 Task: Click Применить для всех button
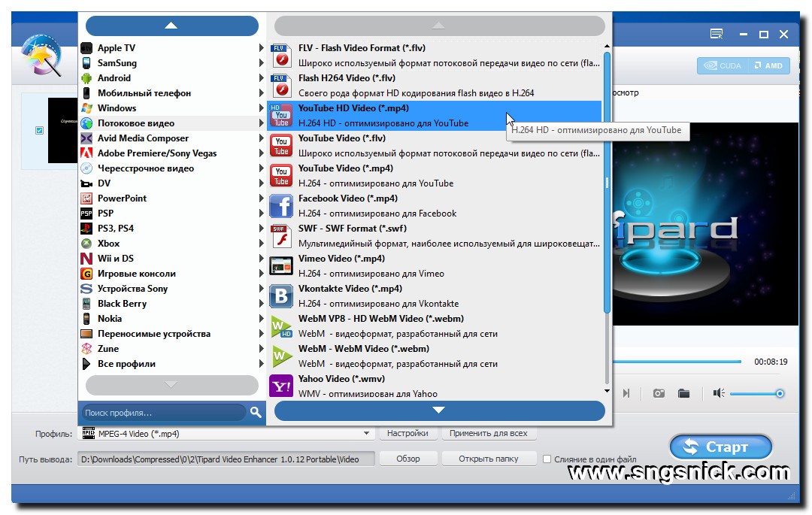[x=489, y=433]
